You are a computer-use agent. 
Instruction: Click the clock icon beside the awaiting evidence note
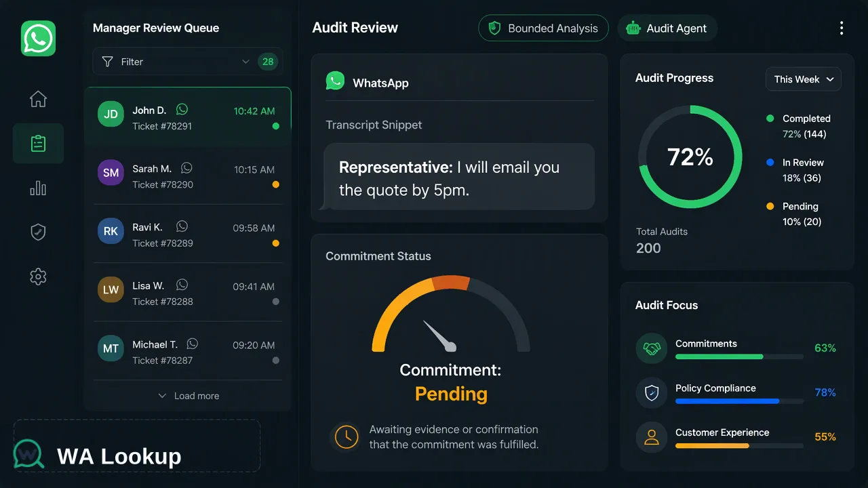tap(346, 436)
